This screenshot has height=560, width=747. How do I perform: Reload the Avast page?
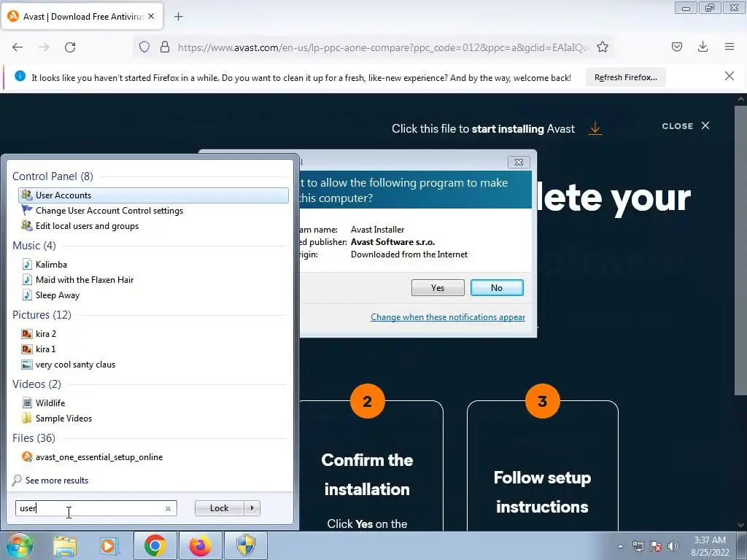70,47
